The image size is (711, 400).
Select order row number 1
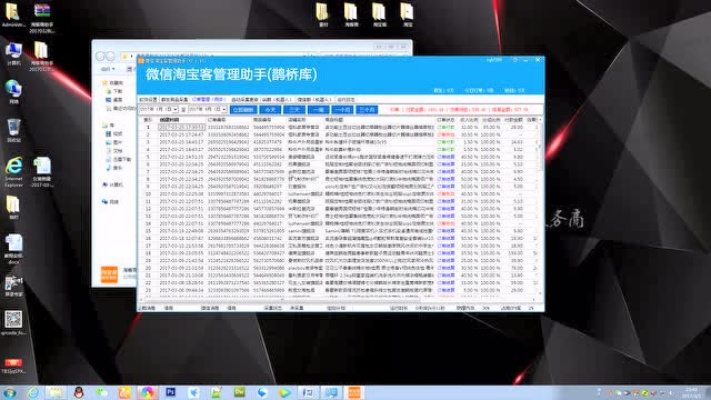click(338, 127)
